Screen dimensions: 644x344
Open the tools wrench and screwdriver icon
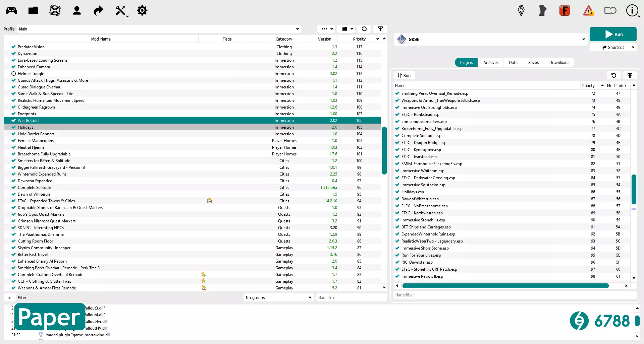click(x=120, y=10)
